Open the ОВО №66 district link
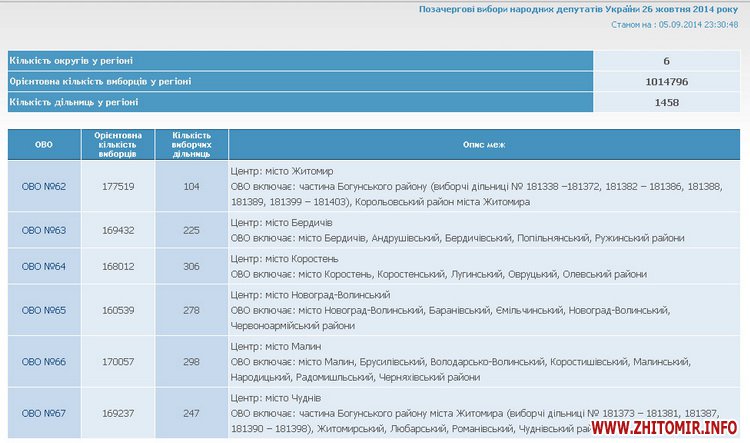 point(44,361)
